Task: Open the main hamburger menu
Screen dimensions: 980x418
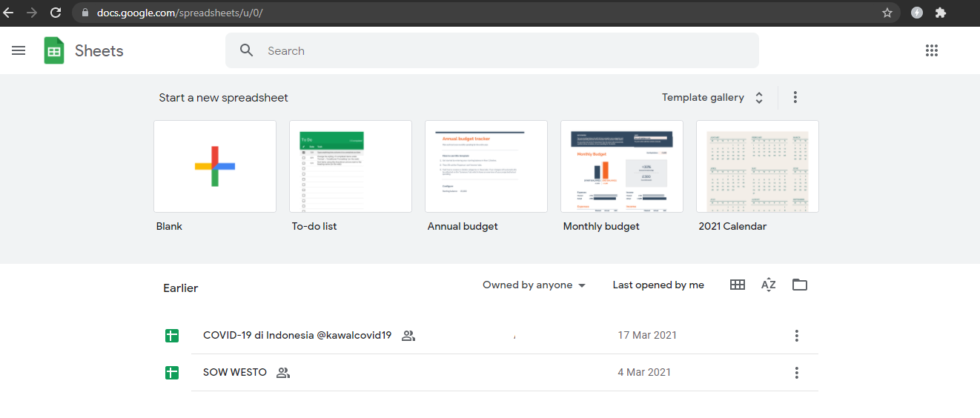Action: (19, 50)
